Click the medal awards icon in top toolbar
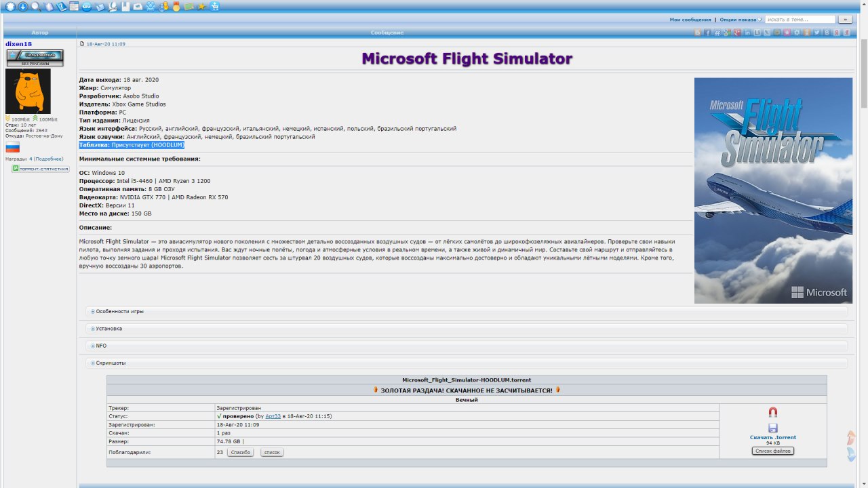The height and width of the screenshot is (488, 868). (x=176, y=7)
